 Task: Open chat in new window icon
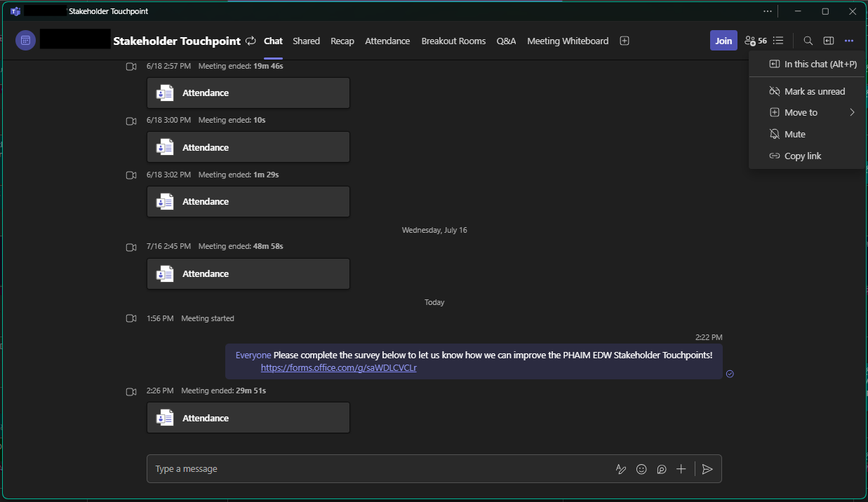point(829,41)
